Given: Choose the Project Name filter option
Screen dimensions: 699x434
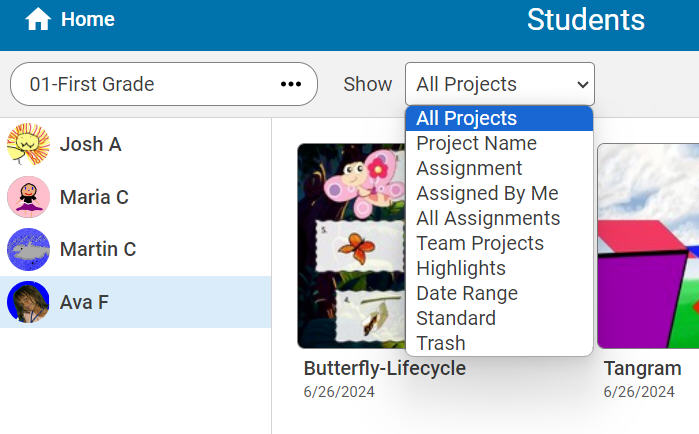Looking at the screenshot, I should (499, 143).
